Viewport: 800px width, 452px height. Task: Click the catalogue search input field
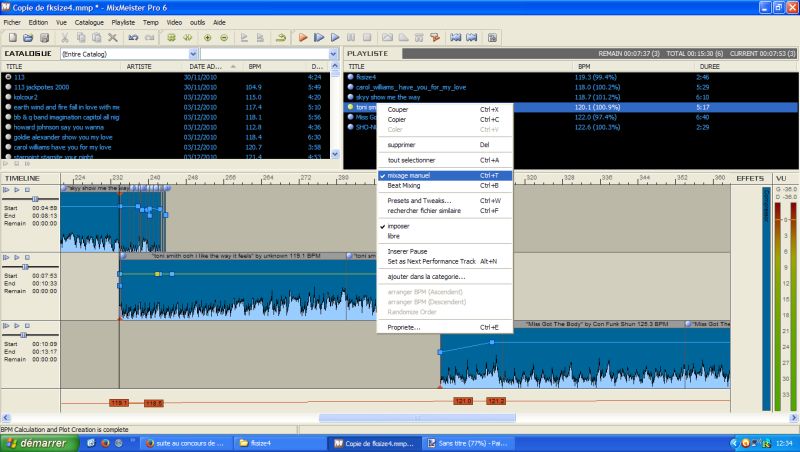[x=265, y=54]
